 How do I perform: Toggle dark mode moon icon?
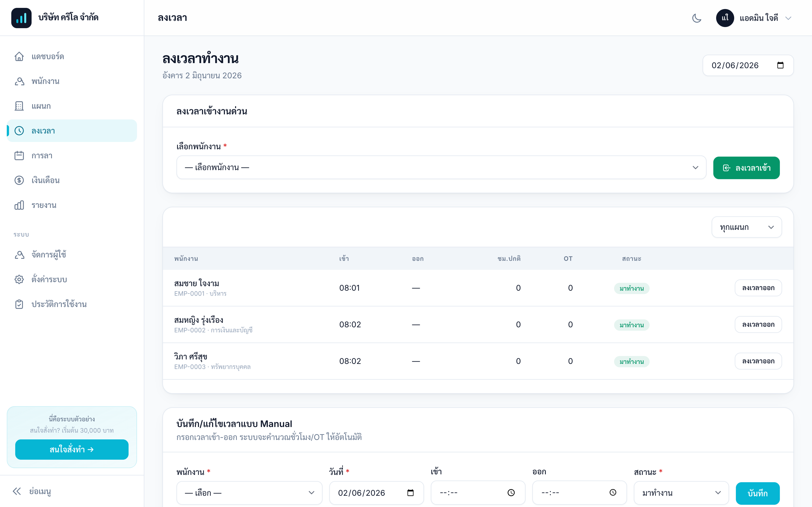click(697, 18)
